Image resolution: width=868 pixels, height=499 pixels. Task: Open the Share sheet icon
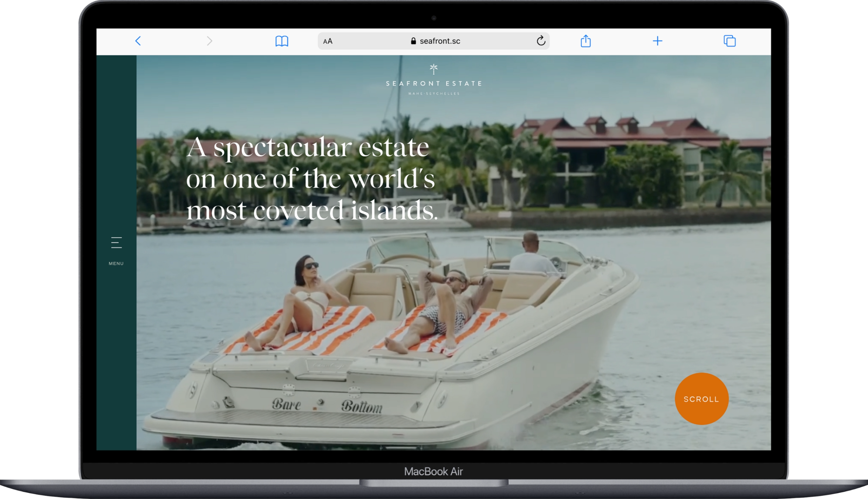(x=586, y=41)
